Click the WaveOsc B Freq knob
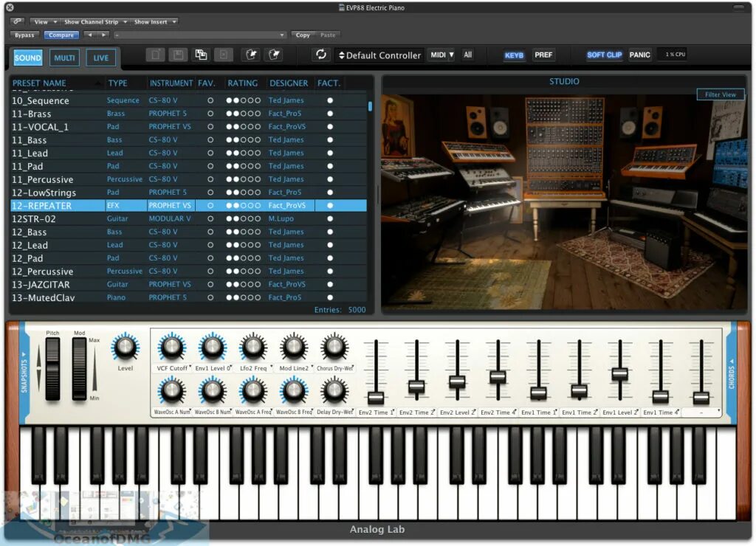 [x=294, y=391]
